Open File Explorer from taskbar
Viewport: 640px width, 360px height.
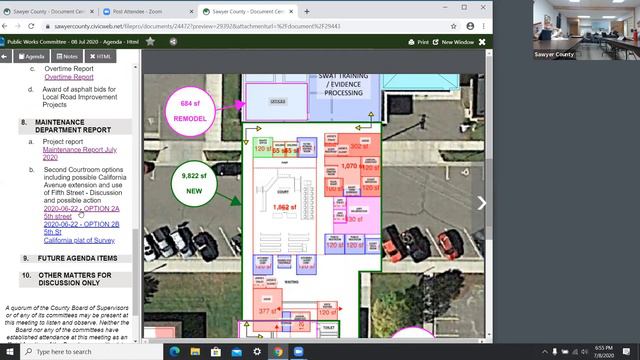tap(195, 352)
